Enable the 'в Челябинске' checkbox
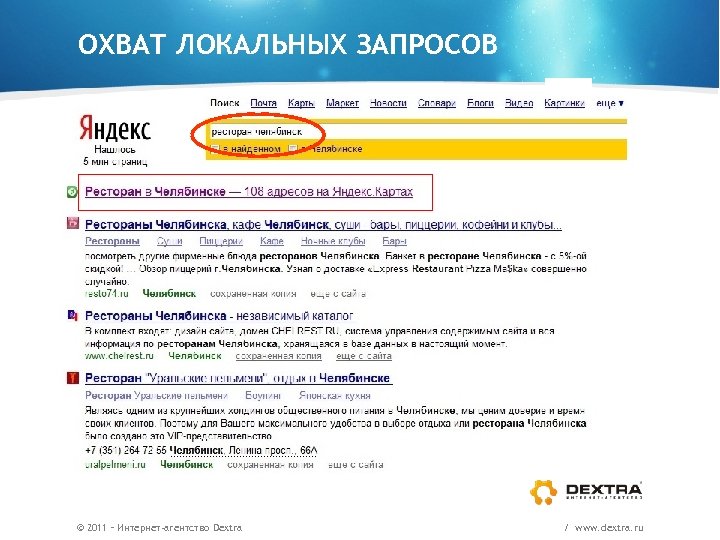This screenshot has width=720, height=540. 292,148
